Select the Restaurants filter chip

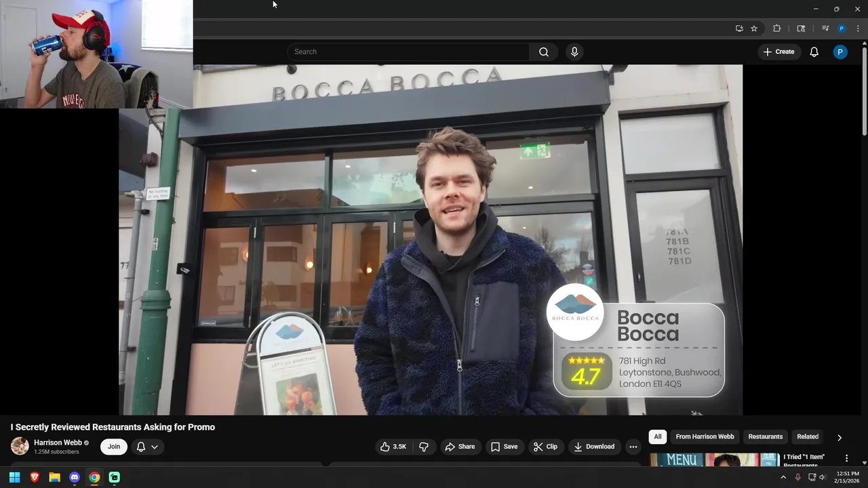[766, 436]
